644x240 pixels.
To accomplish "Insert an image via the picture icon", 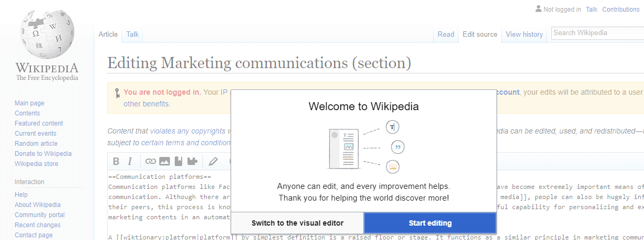I will (x=165, y=161).
